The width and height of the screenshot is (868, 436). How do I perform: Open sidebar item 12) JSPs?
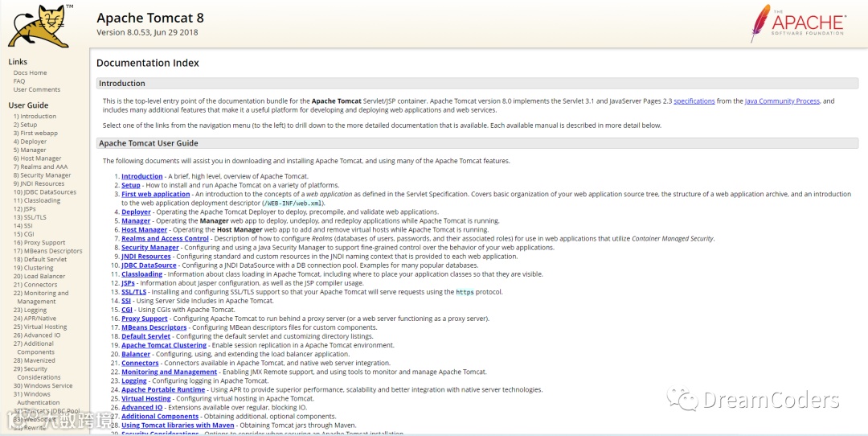pos(25,209)
